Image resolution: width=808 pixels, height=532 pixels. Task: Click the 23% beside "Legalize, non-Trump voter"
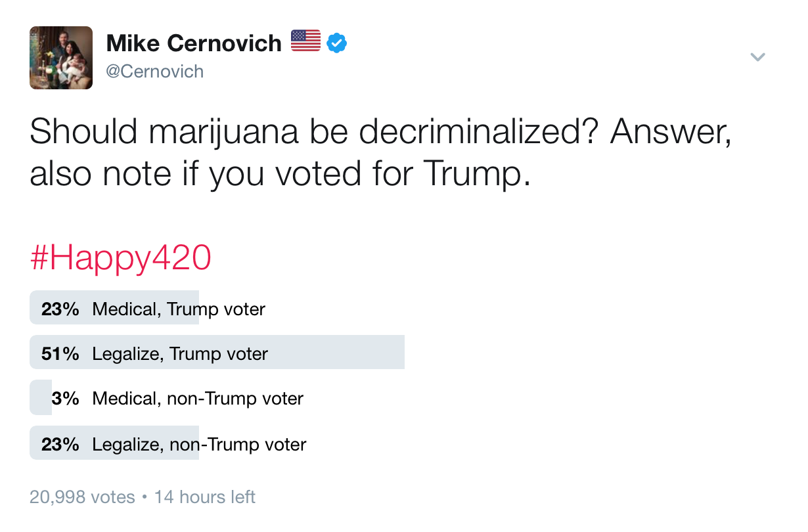(60, 444)
